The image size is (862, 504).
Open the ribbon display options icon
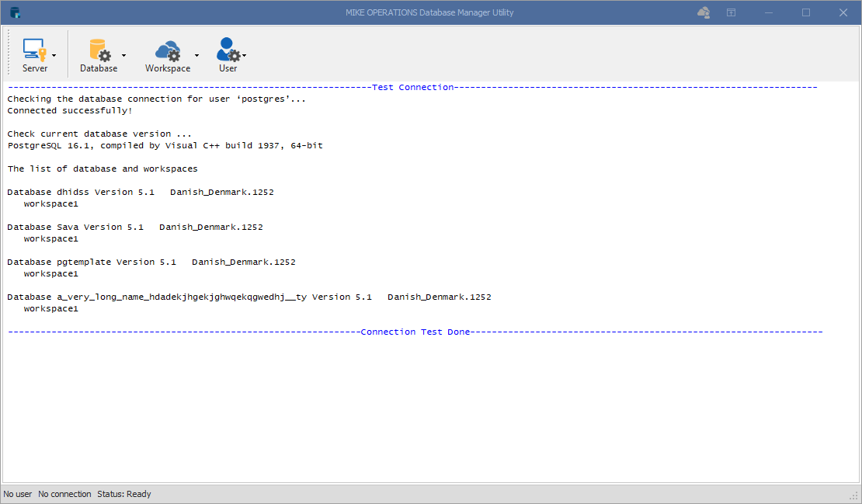[x=731, y=12]
